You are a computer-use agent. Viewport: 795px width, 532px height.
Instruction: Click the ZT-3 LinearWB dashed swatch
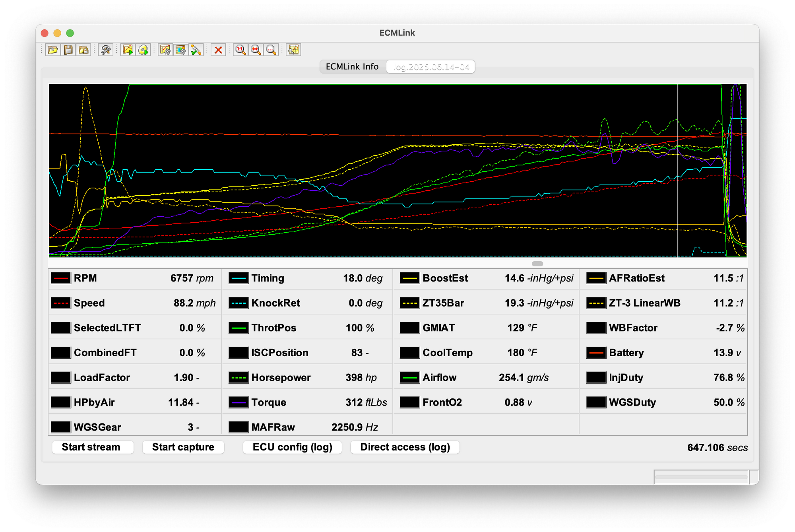(x=596, y=303)
